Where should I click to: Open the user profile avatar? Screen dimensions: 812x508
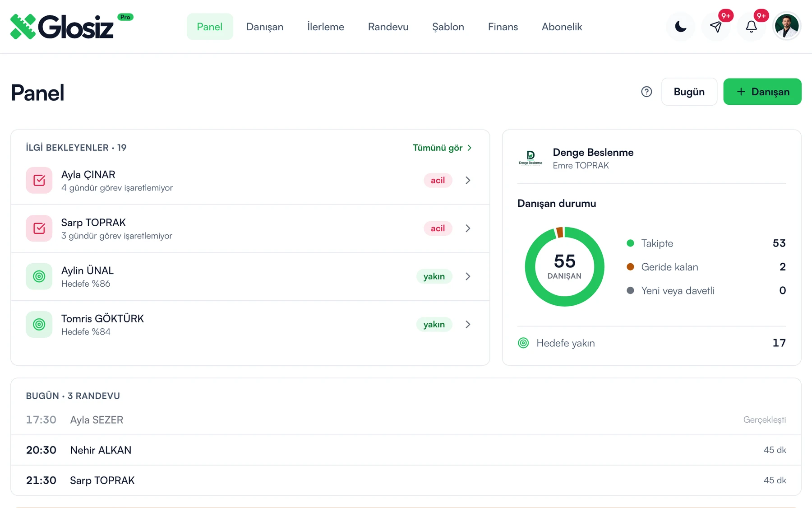[787, 26]
